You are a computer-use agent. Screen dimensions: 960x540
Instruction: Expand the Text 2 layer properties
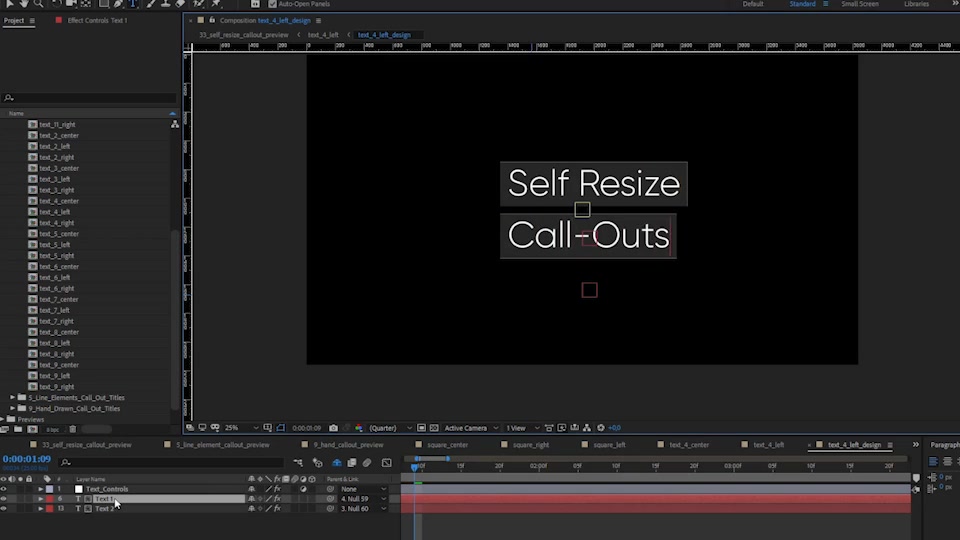click(x=40, y=509)
